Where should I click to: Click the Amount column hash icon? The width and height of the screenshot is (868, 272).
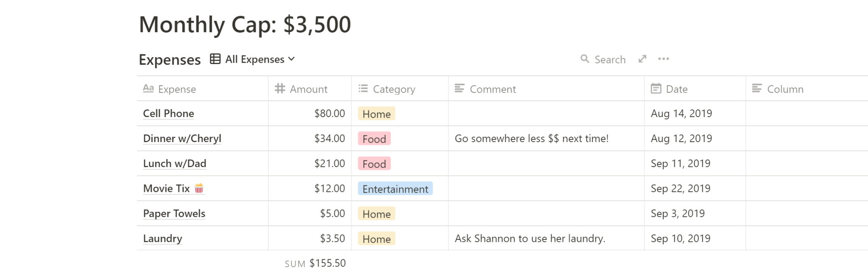[x=280, y=89]
